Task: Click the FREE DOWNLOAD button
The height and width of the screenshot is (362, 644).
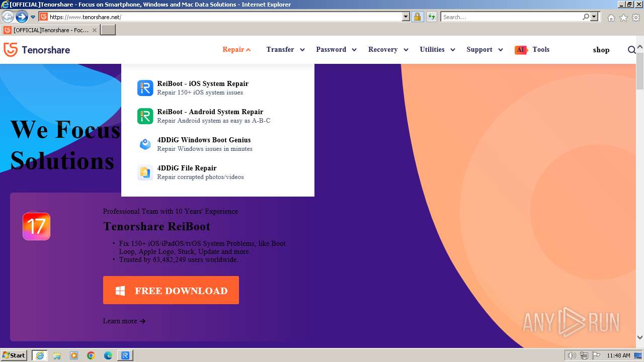Action: tap(171, 290)
